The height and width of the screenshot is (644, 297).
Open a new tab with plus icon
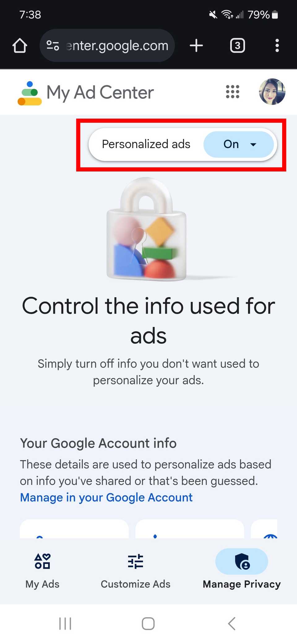click(x=196, y=46)
